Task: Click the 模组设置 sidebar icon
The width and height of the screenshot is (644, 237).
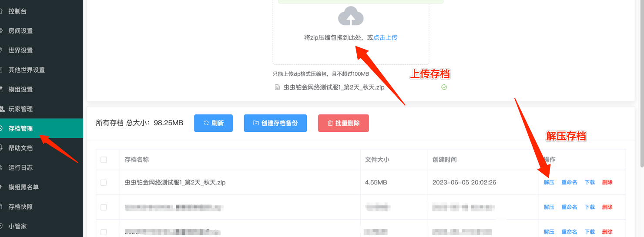Action: 1,90
